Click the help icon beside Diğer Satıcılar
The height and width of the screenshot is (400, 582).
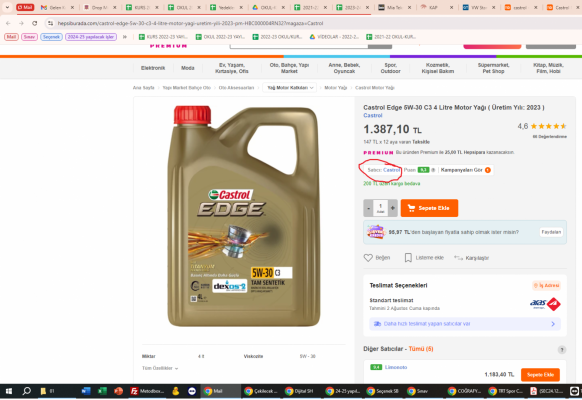click(562, 350)
